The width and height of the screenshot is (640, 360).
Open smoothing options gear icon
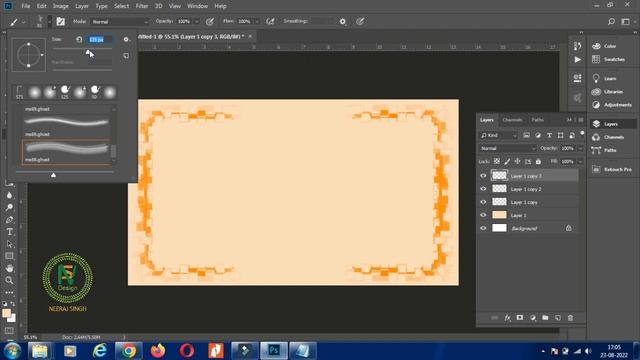343,22
